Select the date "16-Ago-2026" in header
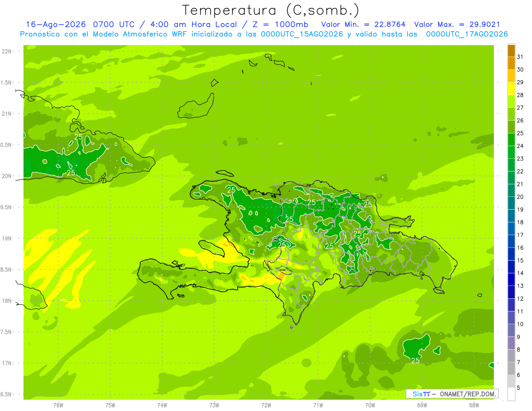The height and width of the screenshot is (411, 532). coord(56,24)
